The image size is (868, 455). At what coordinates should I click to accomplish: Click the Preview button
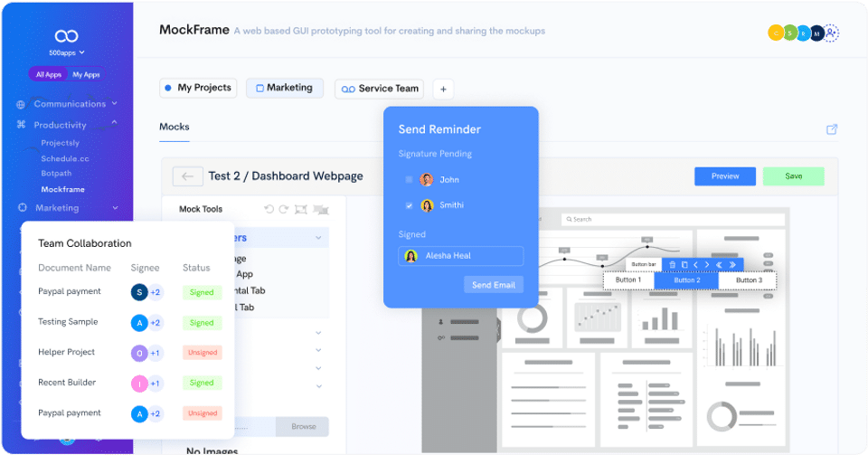tap(725, 176)
